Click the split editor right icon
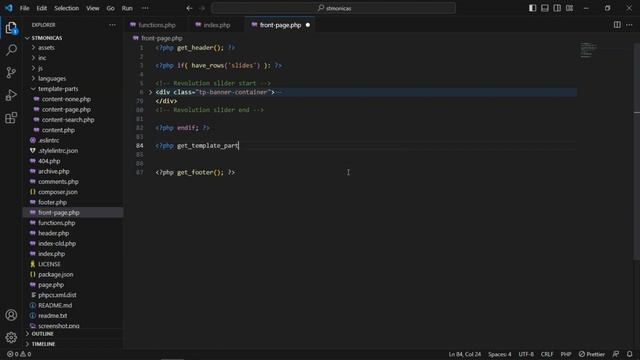This screenshot has height=360, width=640. (617, 25)
